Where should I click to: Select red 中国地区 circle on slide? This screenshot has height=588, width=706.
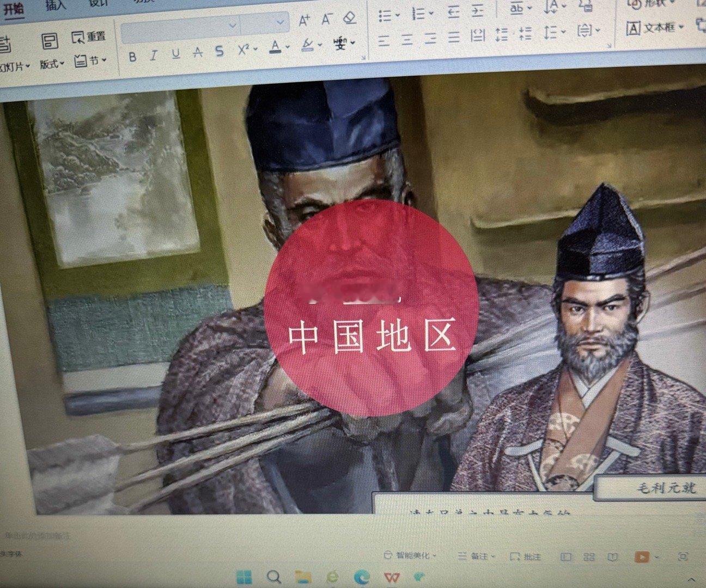371,307
